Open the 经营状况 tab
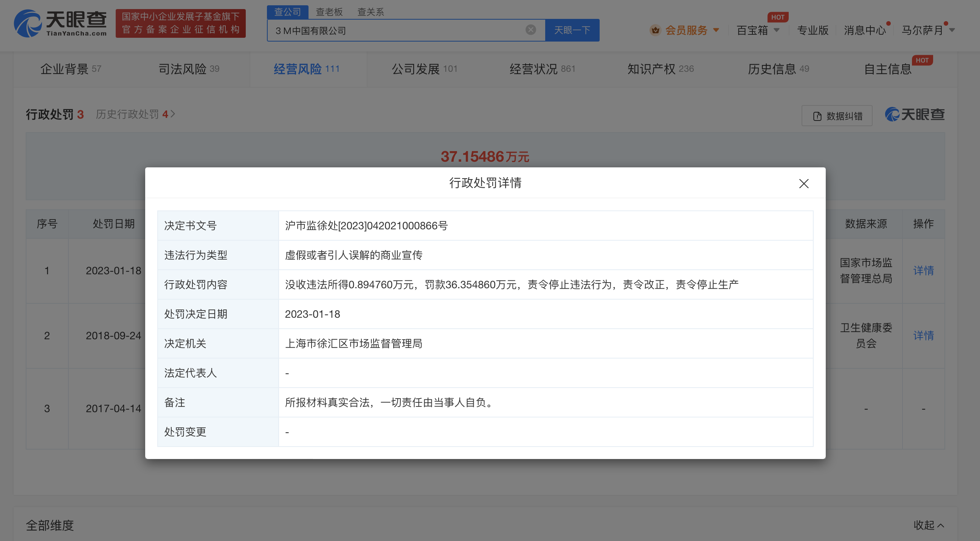The height and width of the screenshot is (541, 980). pos(543,69)
